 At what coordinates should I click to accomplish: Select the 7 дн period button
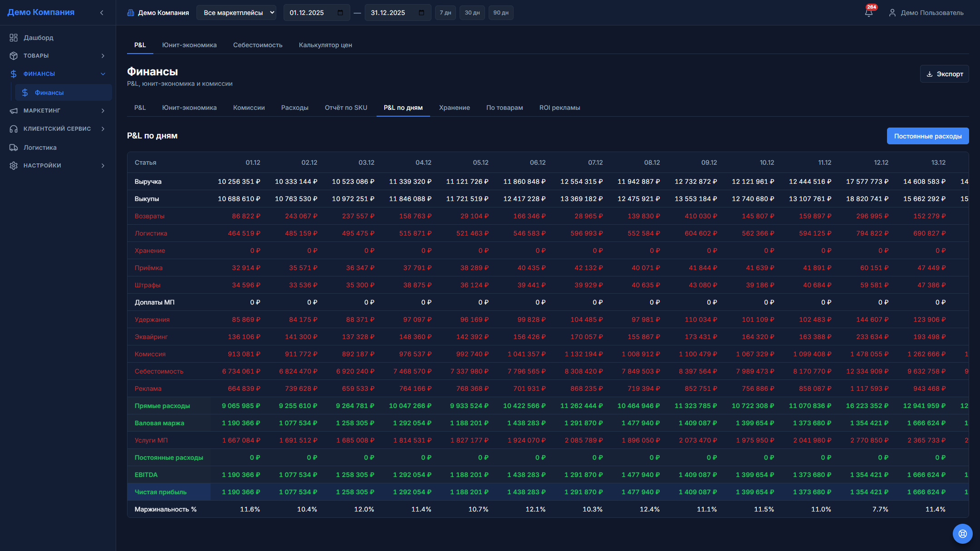tap(445, 13)
